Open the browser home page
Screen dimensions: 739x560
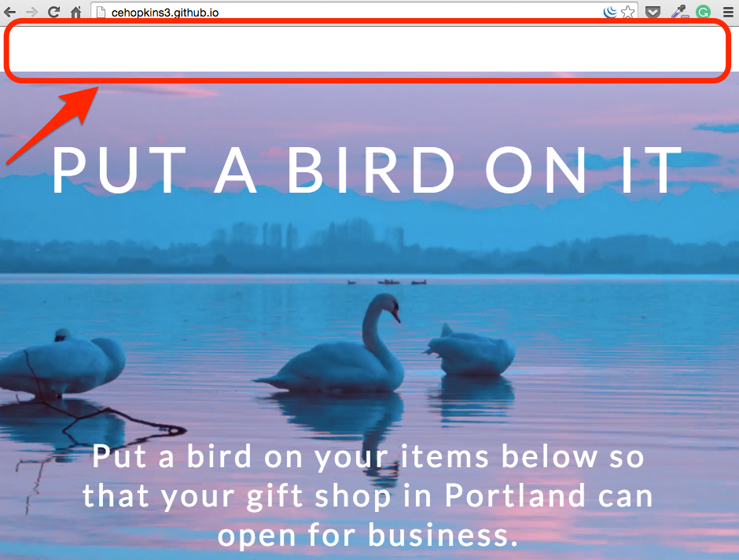coord(76,12)
